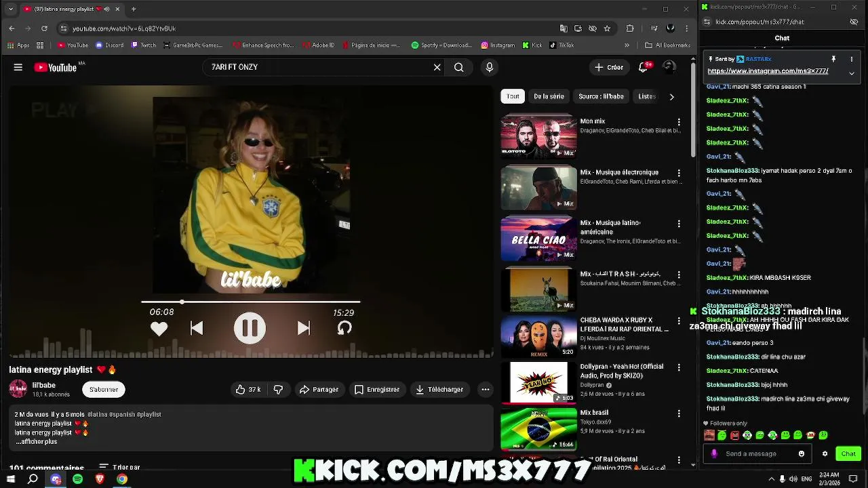This screenshot has height=488, width=868.
Task: Unpin the pinned message in Kick chat
Action: coord(833,59)
